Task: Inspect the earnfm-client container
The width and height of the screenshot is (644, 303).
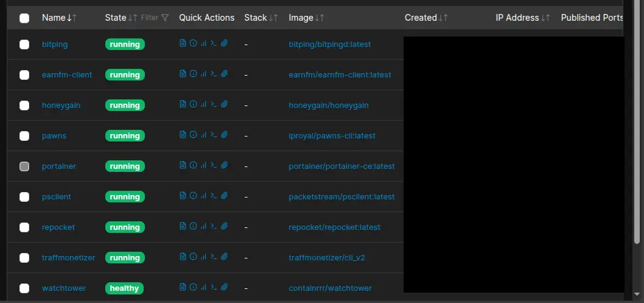Action: 193,74
